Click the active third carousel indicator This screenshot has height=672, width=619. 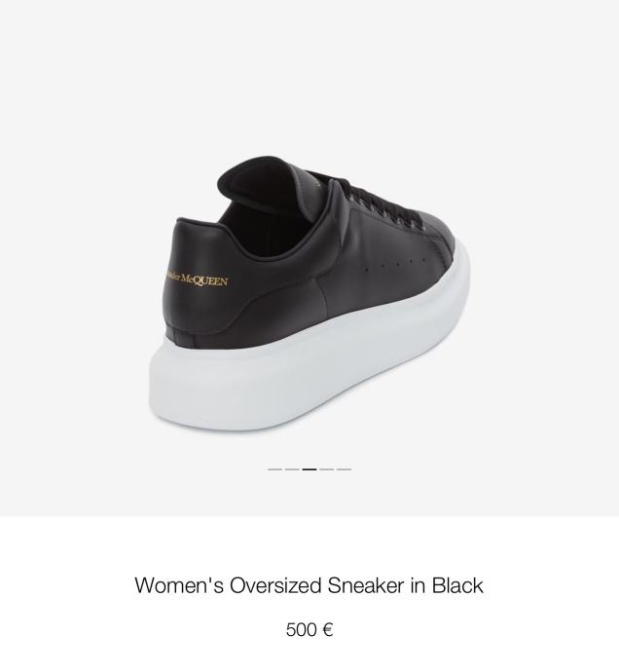pos(309,469)
